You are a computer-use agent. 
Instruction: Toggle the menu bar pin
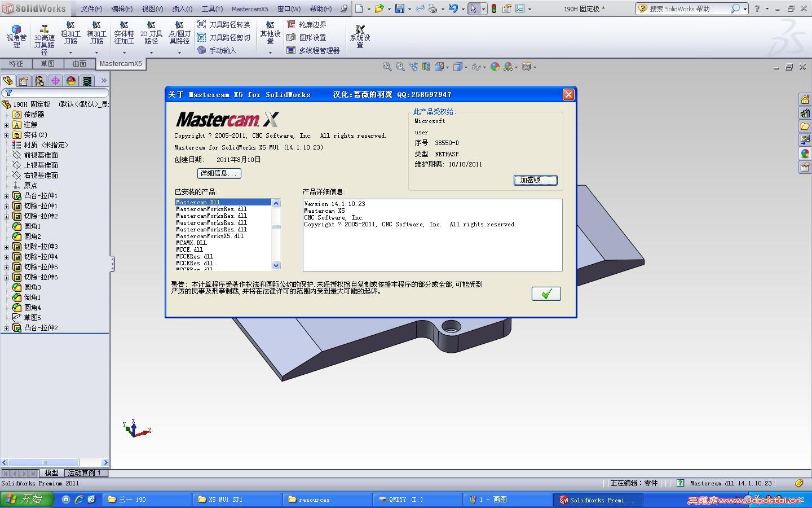coord(344,8)
